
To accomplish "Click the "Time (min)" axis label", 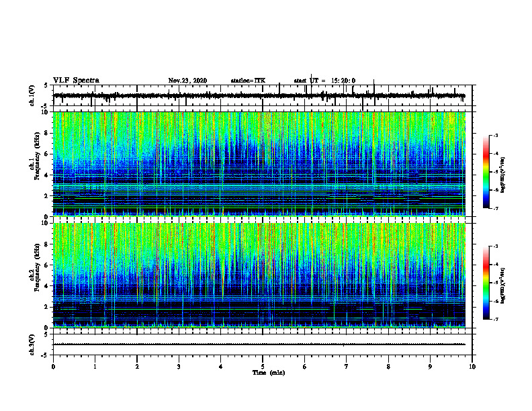I will coord(269,373).
